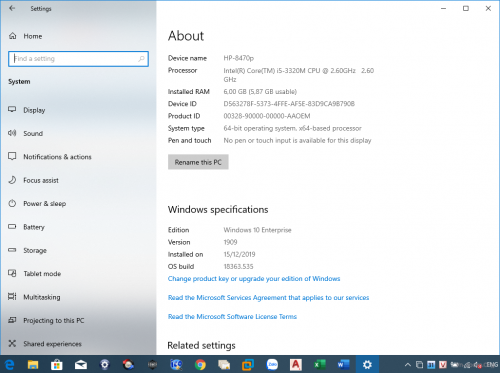Click the Rename this PC button
This screenshot has width=500, height=373.
point(198,162)
